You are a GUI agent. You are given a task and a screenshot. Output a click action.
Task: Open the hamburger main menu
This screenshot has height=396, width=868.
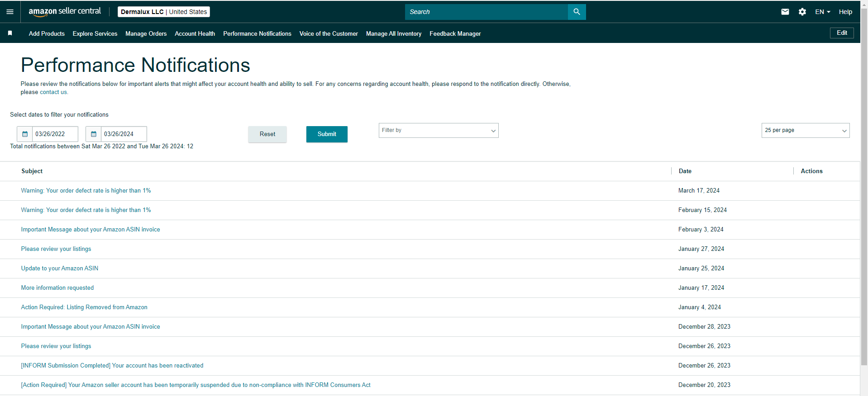[10, 12]
